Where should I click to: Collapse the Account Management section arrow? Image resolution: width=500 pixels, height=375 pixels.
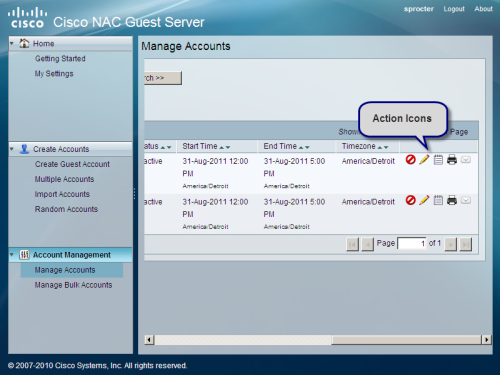click(x=12, y=255)
